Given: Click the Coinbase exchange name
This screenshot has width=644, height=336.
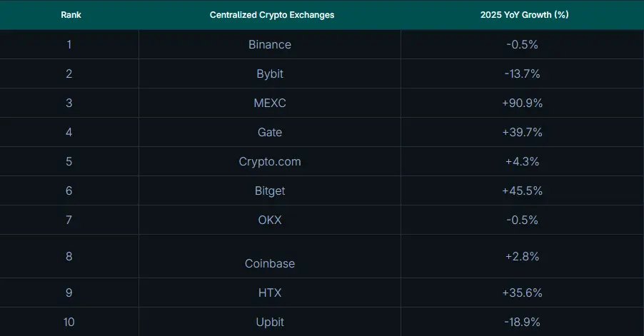Looking at the screenshot, I should click(x=270, y=263).
